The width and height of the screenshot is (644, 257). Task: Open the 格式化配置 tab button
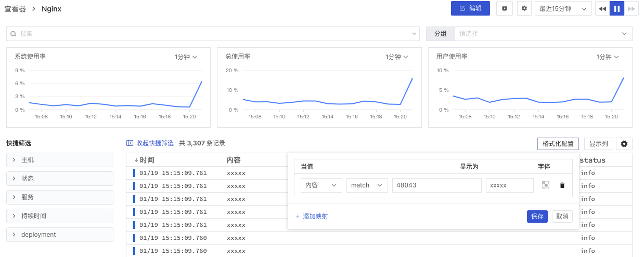558,144
